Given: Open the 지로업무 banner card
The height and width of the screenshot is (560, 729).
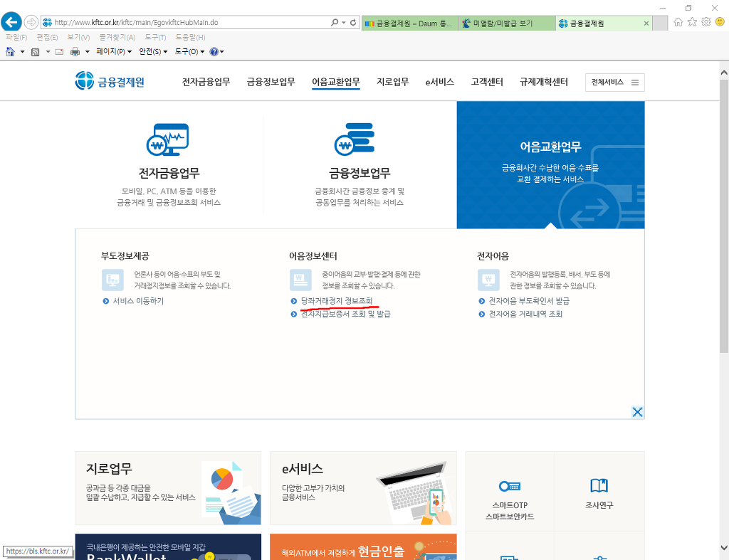Looking at the screenshot, I should click(x=168, y=488).
